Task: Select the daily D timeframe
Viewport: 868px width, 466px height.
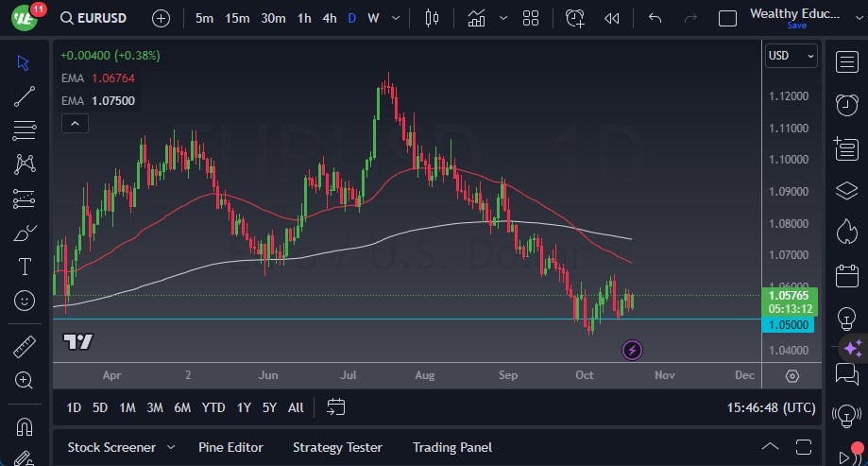Action: (x=351, y=18)
